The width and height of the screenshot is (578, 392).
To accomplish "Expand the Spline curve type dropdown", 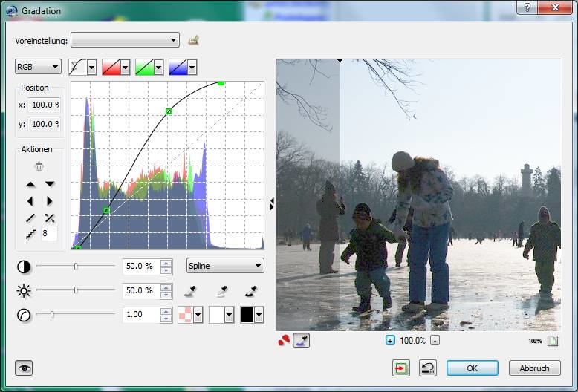I will [225, 266].
